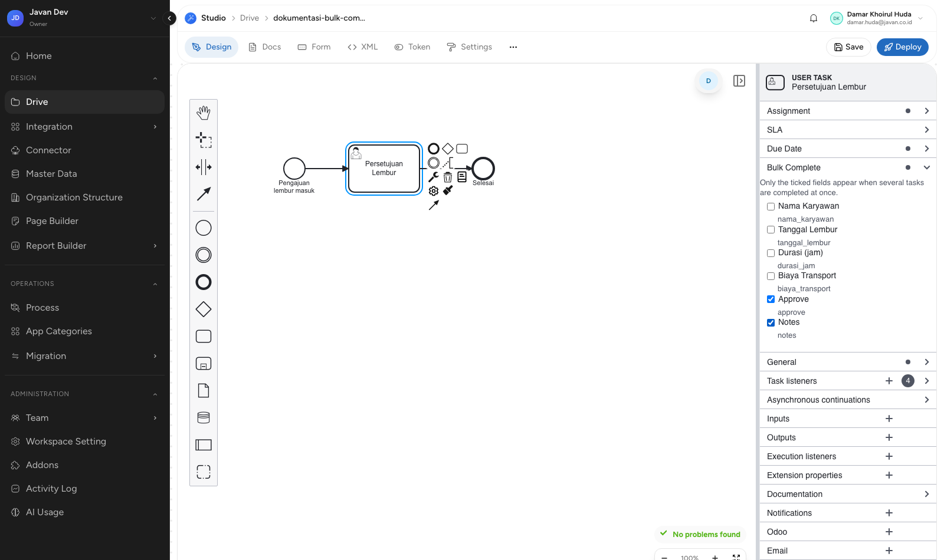Zoom in with plus button
The height and width of the screenshot is (560, 944).
[x=715, y=557]
